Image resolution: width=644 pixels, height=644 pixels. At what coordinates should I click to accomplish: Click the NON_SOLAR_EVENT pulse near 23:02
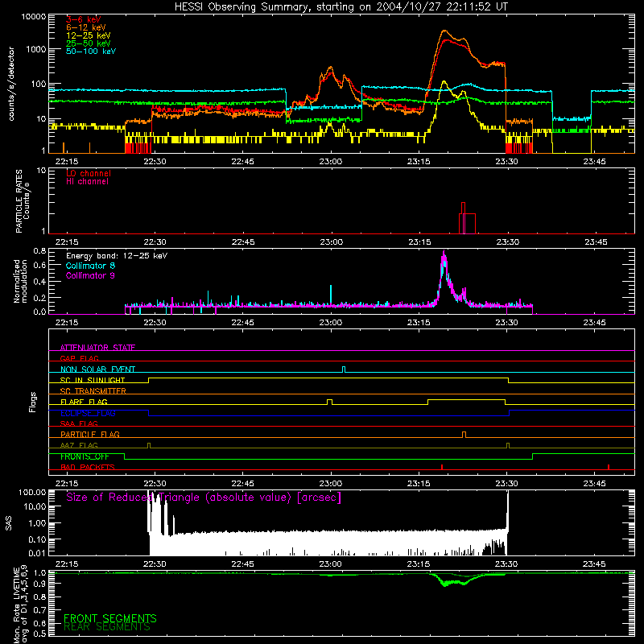[344, 369]
